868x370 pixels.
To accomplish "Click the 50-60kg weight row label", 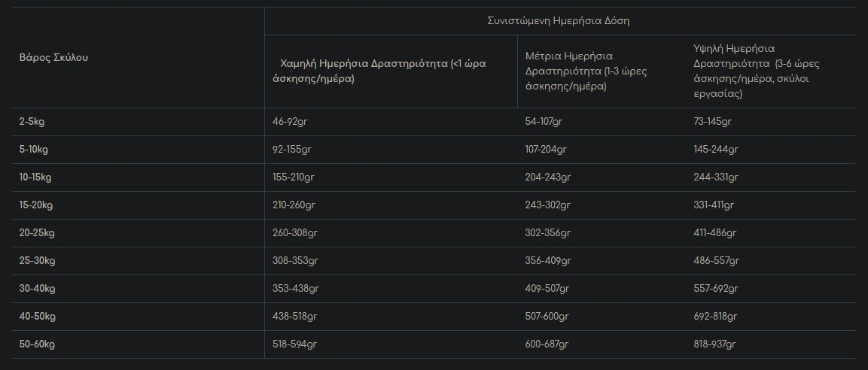I will point(37,344).
